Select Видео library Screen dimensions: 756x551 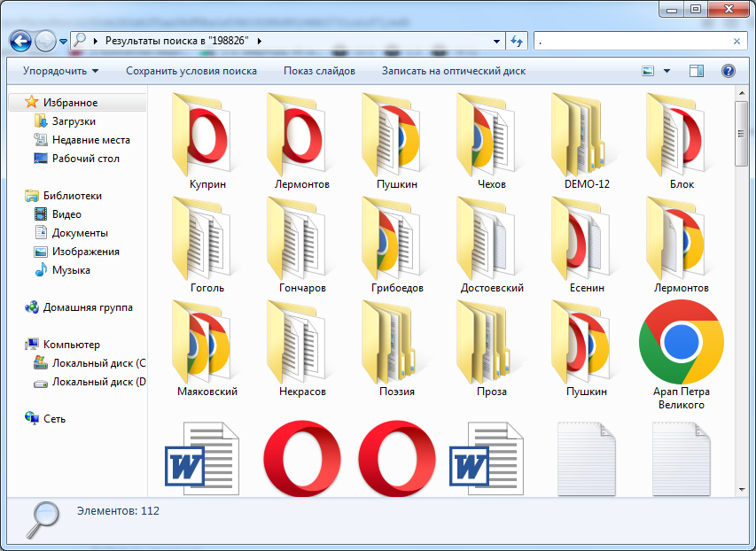58,214
